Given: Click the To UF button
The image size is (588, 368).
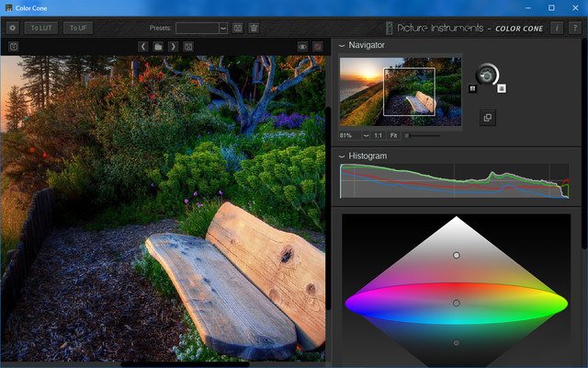Looking at the screenshot, I should [x=78, y=28].
